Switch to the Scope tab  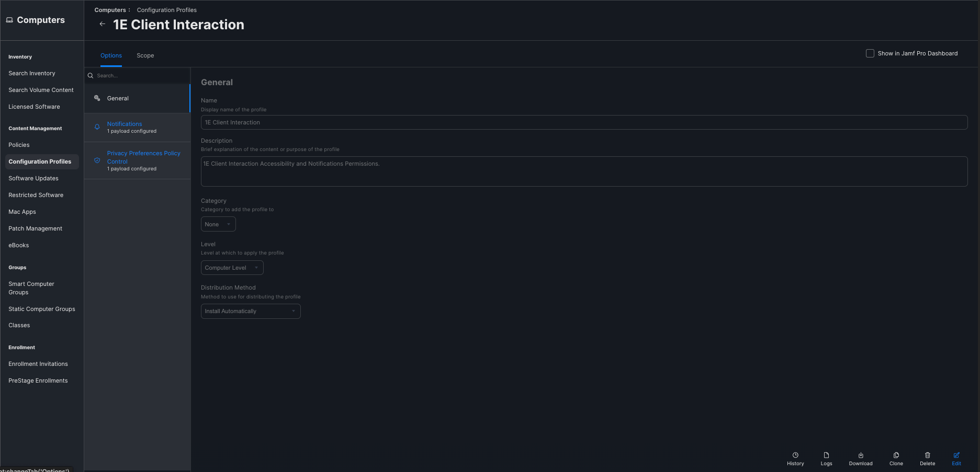click(145, 55)
